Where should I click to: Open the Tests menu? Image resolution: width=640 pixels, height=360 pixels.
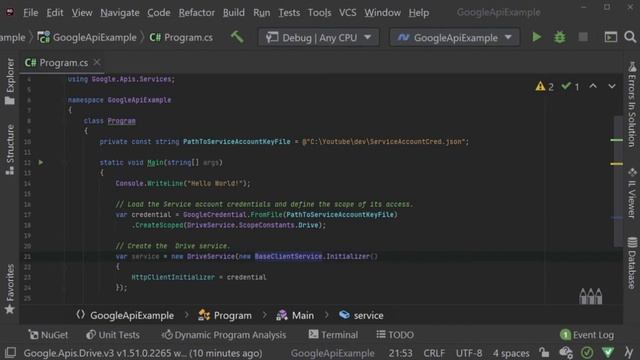tap(289, 13)
